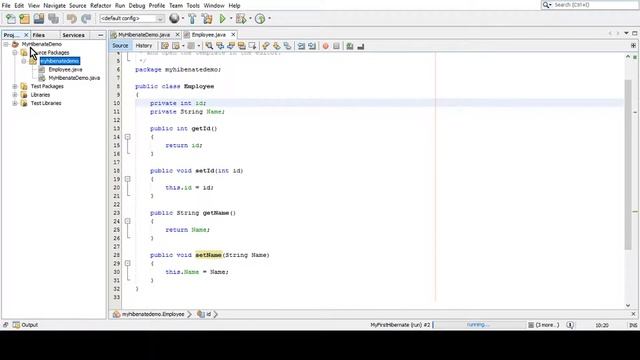Click the Debug Project icon
This screenshot has width=640, height=360.
pos(241,18)
